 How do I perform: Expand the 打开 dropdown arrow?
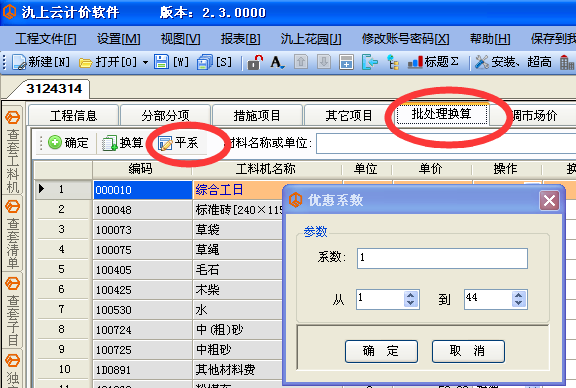click(x=145, y=62)
